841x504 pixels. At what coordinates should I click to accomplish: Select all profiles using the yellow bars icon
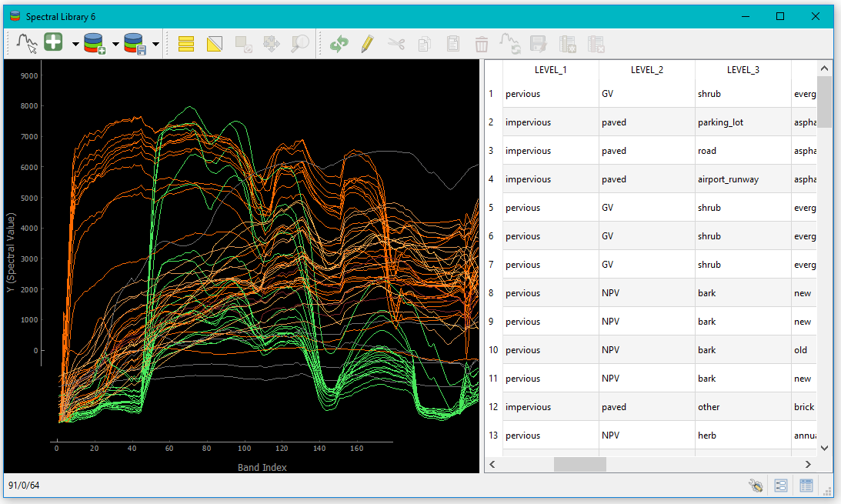click(185, 44)
